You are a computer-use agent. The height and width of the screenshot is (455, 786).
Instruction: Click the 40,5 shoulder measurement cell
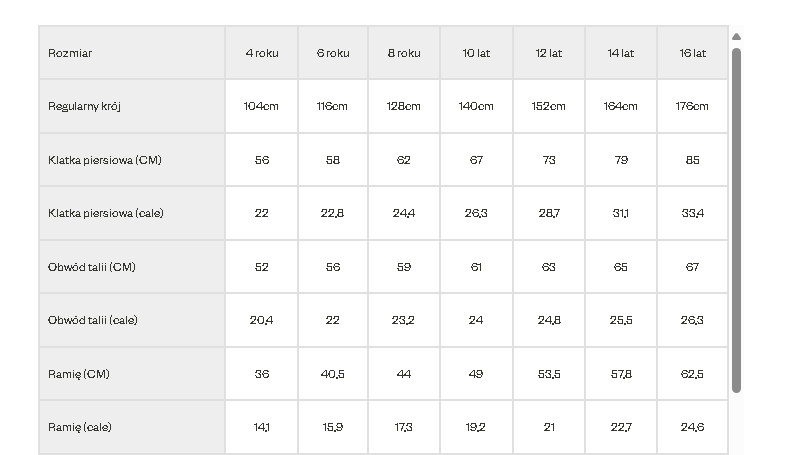tap(333, 374)
